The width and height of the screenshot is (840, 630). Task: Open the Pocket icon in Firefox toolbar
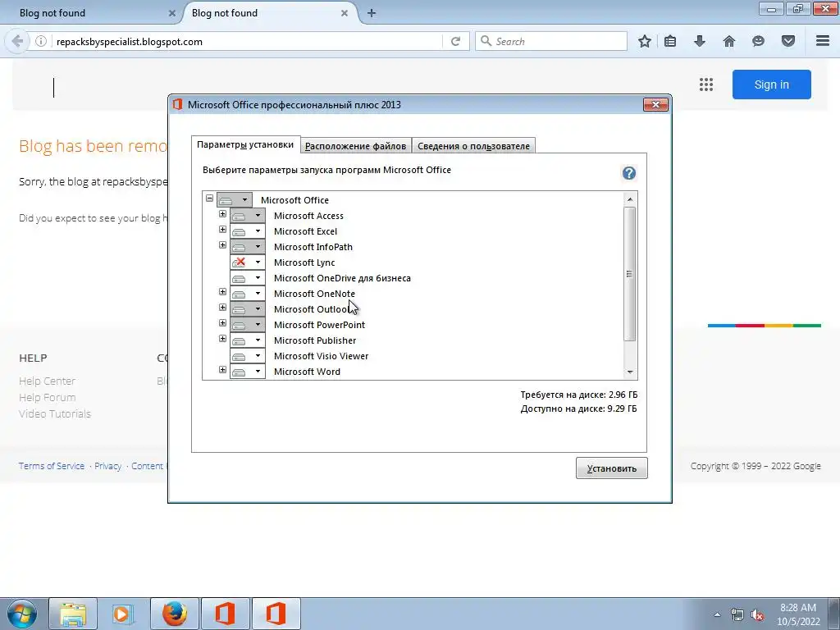pyautogui.click(x=788, y=41)
